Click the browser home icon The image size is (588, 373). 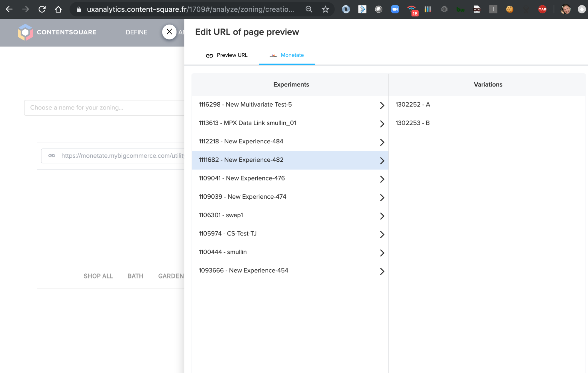click(x=58, y=9)
